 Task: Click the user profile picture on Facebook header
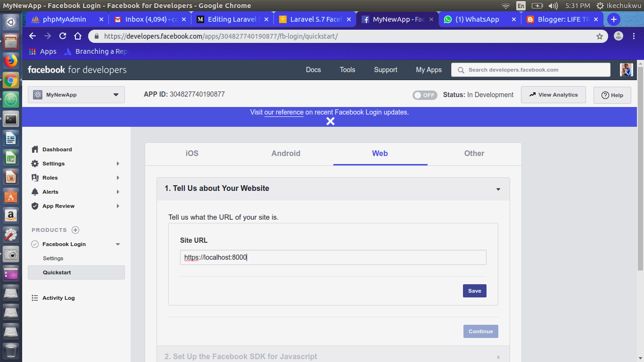626,70
